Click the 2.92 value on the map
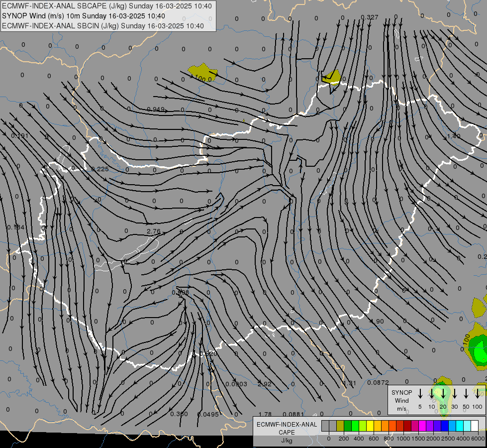The image size is (487, 448). point(265,384)
